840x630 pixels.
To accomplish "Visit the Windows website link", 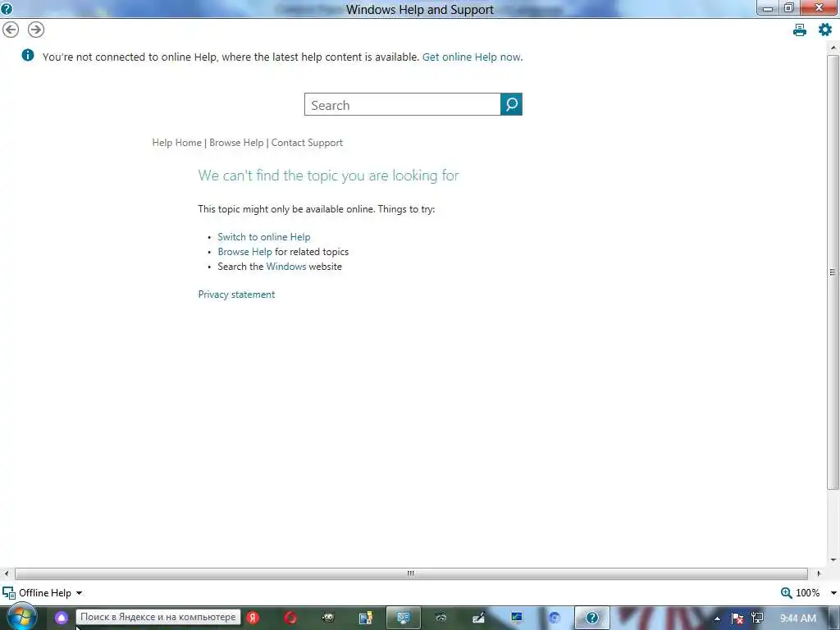I will click(286, 267).
